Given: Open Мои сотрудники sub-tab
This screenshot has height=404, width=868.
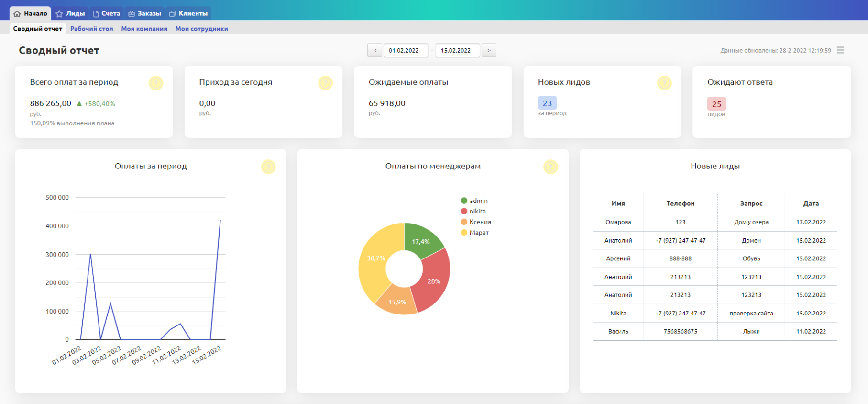Looking at the screenshot, I should [201, 29].
